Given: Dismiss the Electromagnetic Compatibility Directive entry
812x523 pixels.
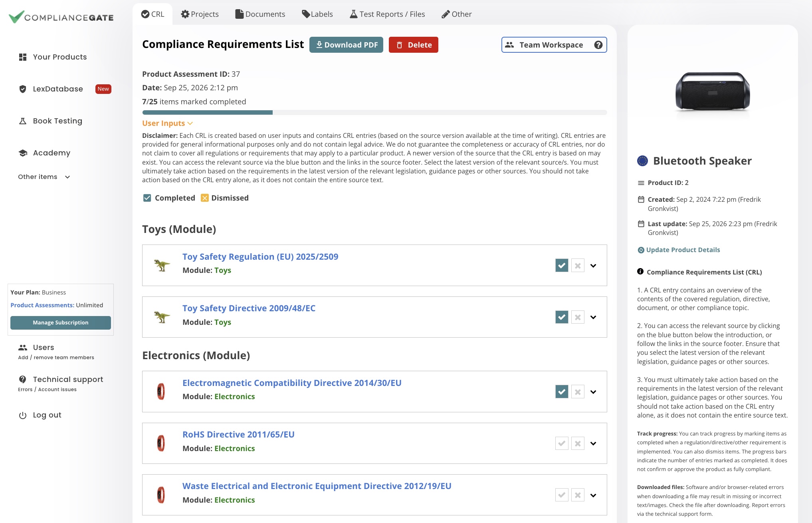Looking at the screenshot, I should [578, 392].
